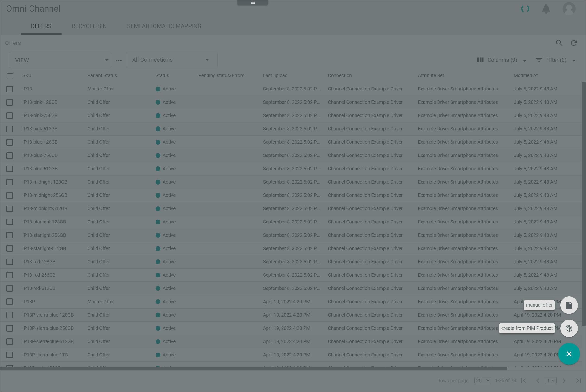This screenshot has width=586, height=392.
Task: Sort by Attribute Set column header
Action: (x=431, y=75)
